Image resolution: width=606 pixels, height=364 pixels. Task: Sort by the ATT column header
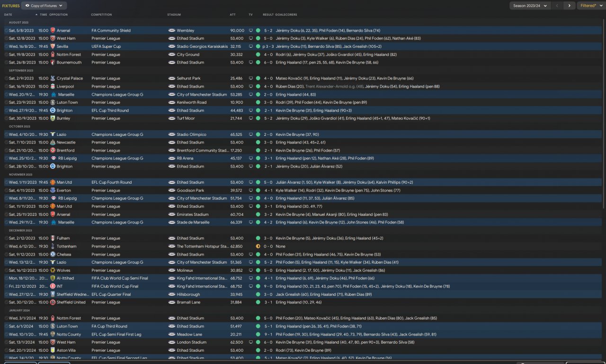[x=232, y=15]
